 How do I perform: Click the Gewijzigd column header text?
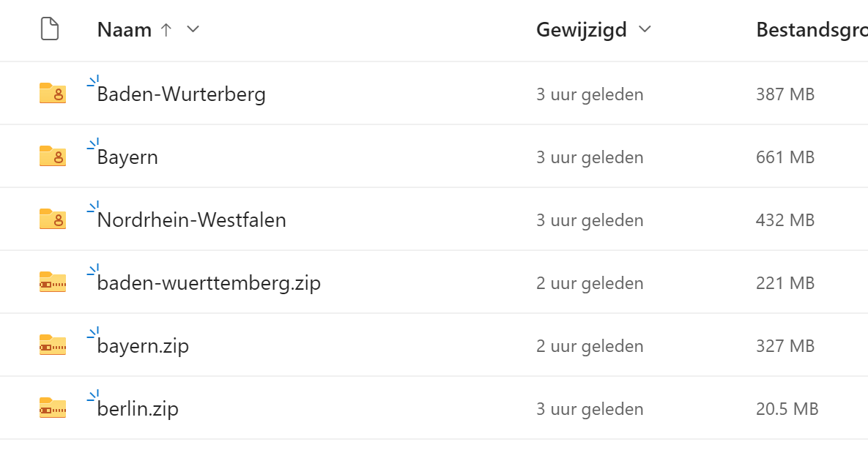tap(582, 30)
